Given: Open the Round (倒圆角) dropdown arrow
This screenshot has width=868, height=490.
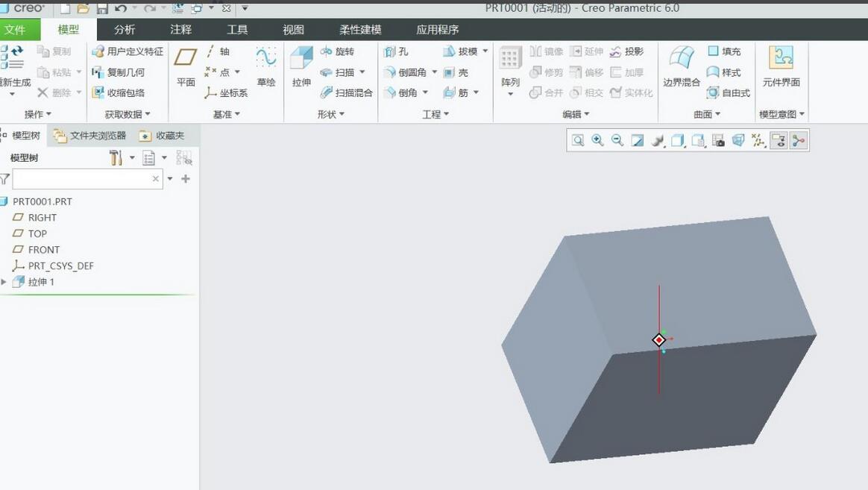Looking at the screenshot, I should tap(434, 72).
